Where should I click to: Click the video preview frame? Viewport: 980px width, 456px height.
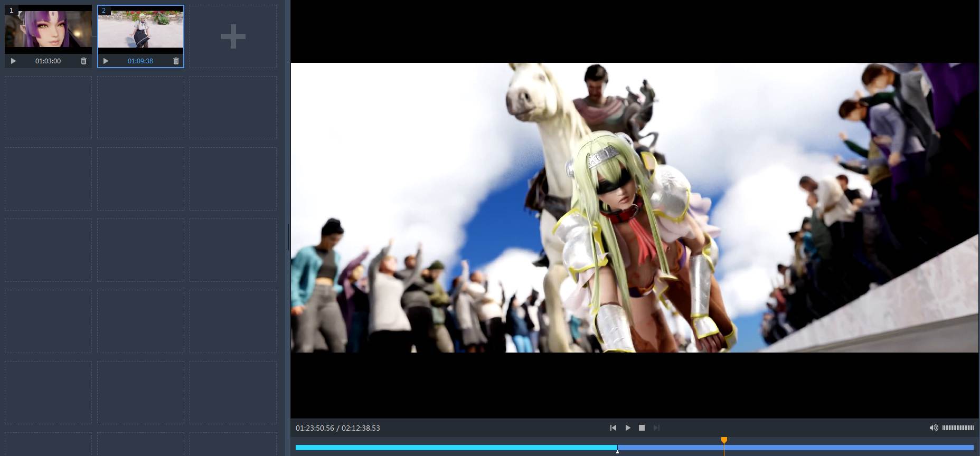pos(634,208)
